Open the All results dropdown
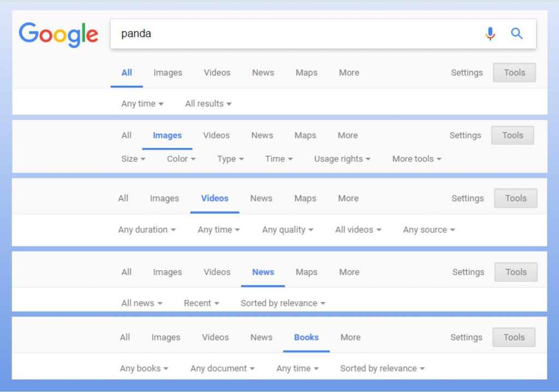Image resolution: width=559 pixels, height=392 pixels. pyautogui.click(x=208, y=104)
